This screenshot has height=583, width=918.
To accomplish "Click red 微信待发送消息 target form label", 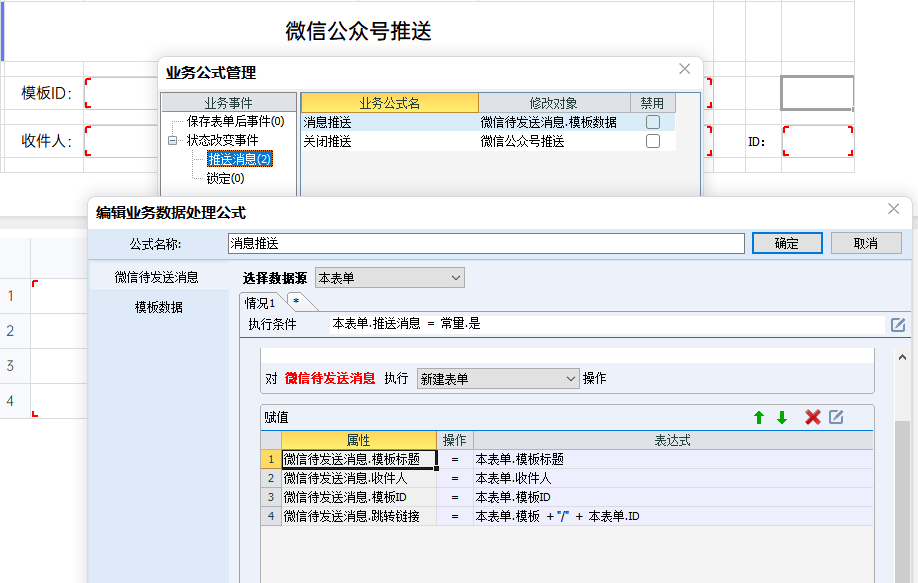I will coord(330,379).
